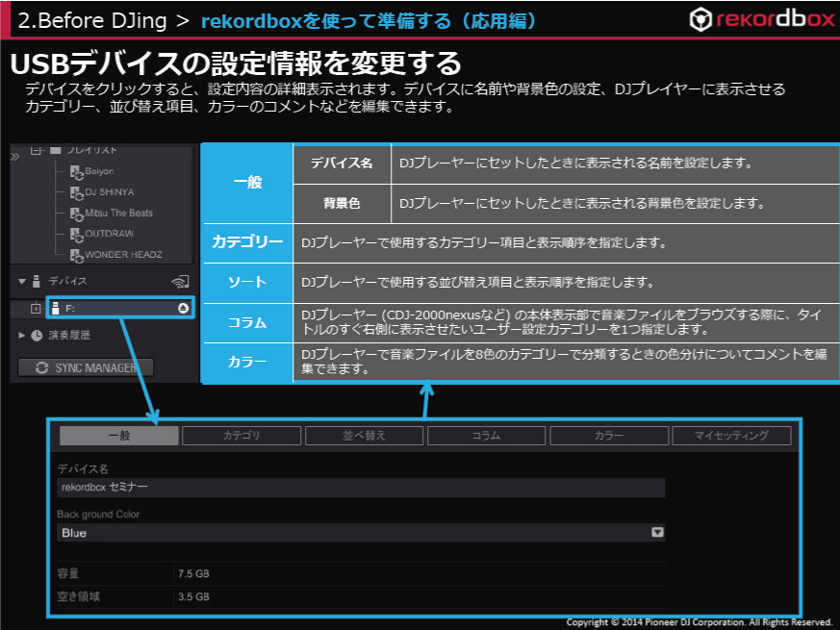Click the 7.5 GB capacity value

point(194,574)
